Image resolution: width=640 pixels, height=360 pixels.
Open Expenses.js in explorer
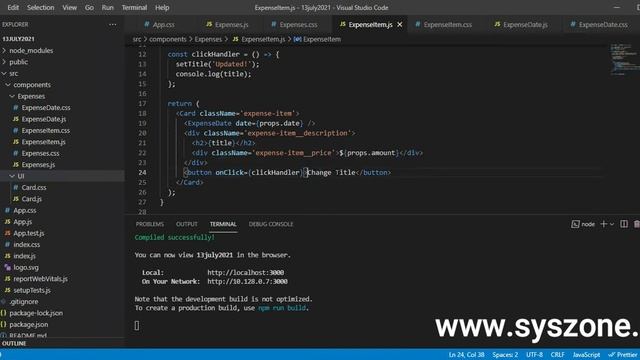click(x=38, y=165)
